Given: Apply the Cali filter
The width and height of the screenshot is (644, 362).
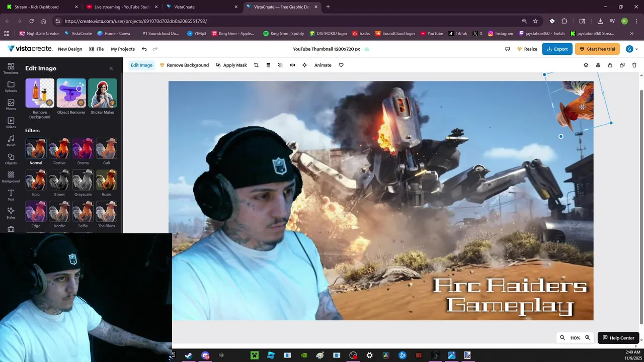Looking at the screenshot, I should [107, 148].
